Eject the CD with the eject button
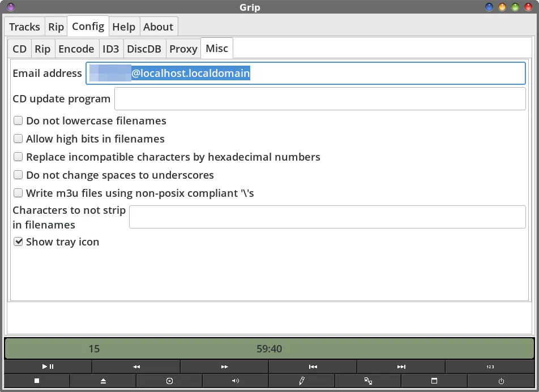Screen dimensions: 539x392 tap(103, 381)
